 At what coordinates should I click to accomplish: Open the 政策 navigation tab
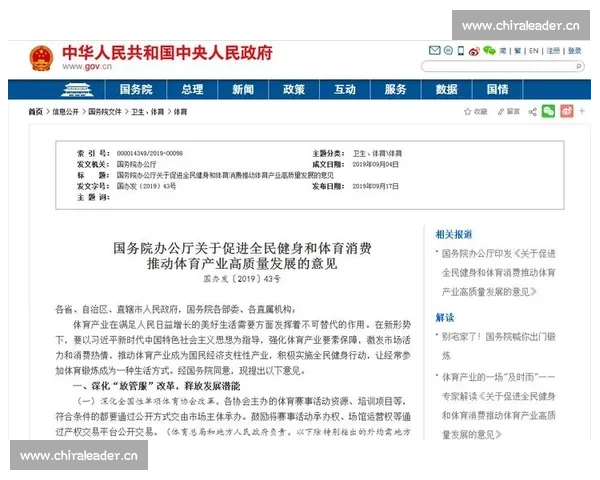[x=294, y=90]
